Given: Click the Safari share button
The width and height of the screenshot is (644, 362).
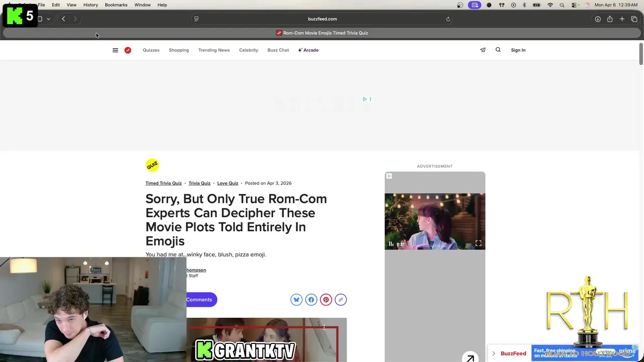Looking at the screenshot, I should (610, 19).
